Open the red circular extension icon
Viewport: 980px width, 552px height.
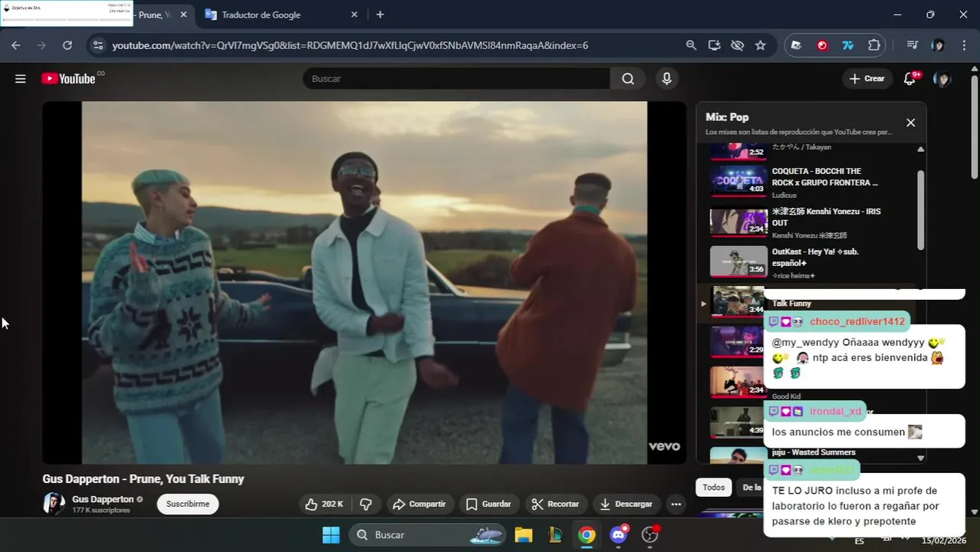click(x=822, y=45)
